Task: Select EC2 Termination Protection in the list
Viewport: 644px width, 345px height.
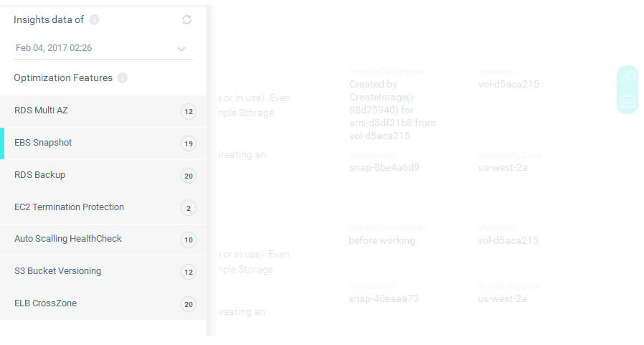Action: (69, 207)
